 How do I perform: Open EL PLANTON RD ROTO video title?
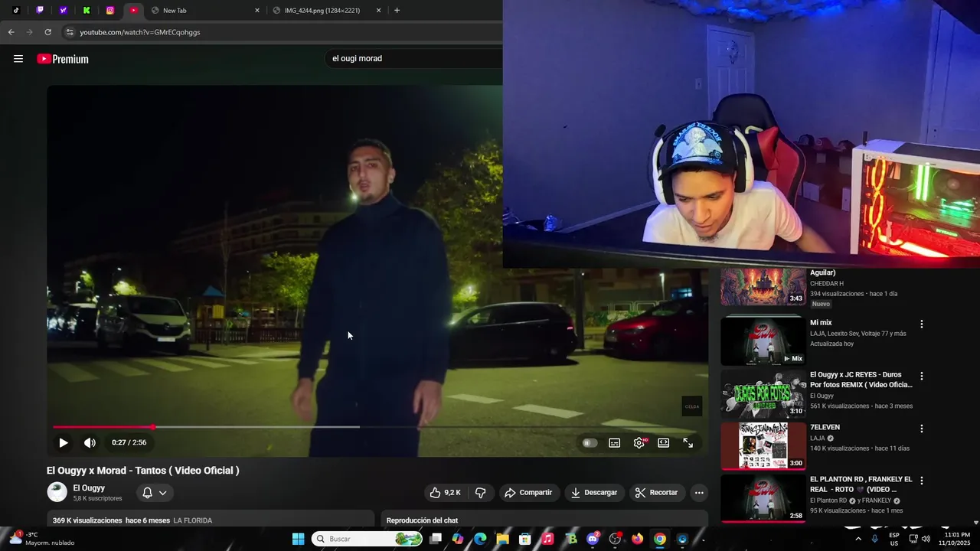(861, 484)
